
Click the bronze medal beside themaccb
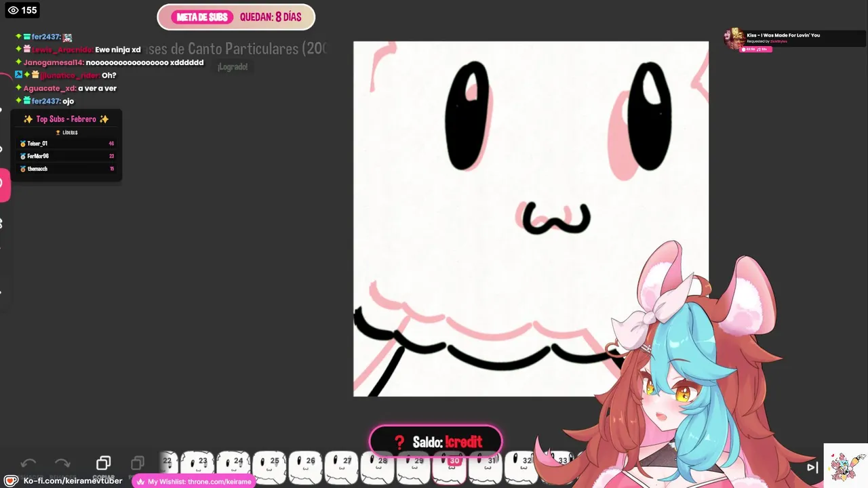click(x=23, y=169)
